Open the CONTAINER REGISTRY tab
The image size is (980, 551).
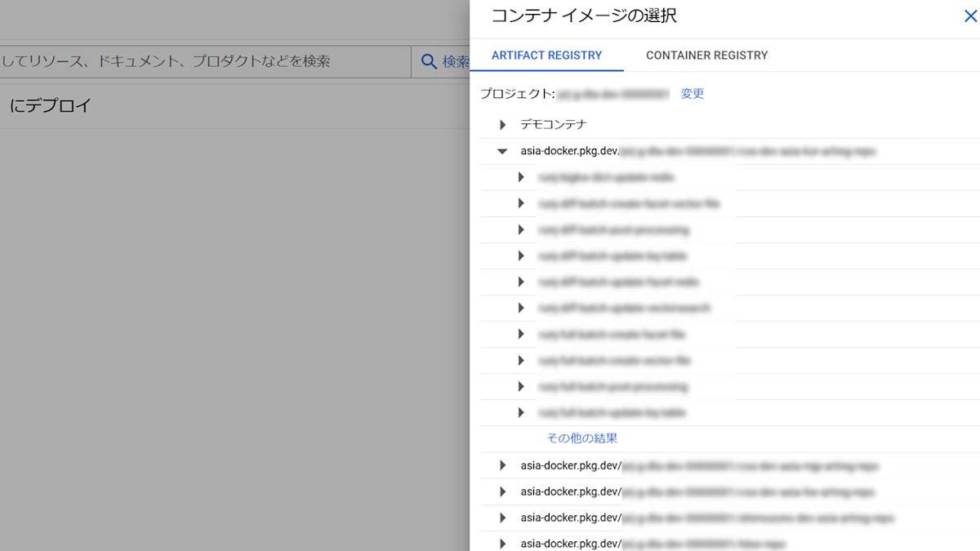click(706, 56)
